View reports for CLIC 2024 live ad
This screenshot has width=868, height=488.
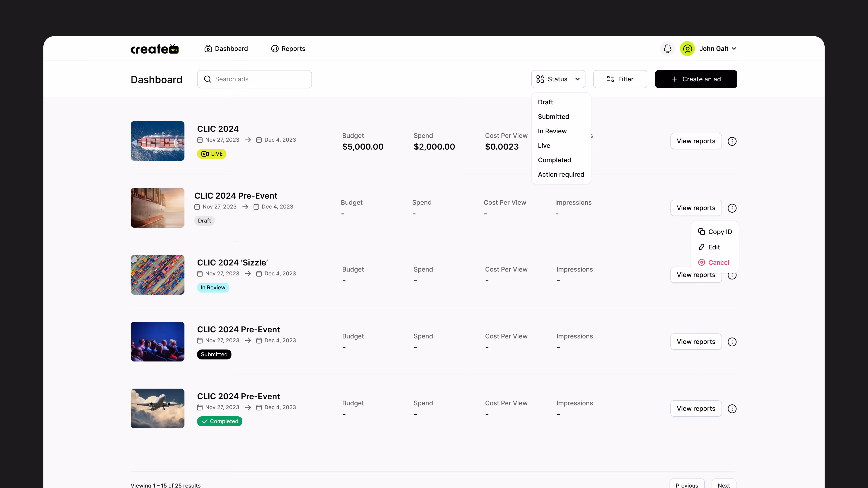click(696, 141)
